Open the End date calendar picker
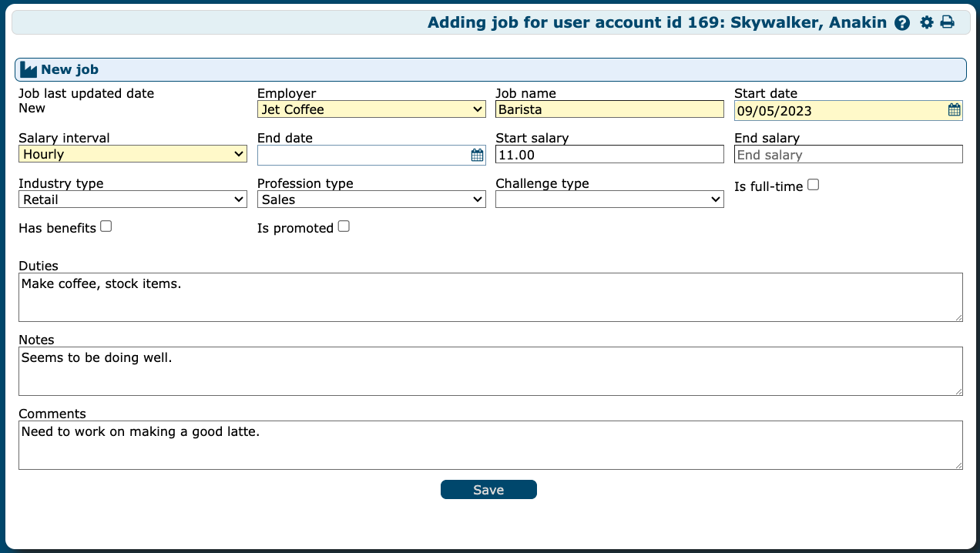 [x=476, y=154]
